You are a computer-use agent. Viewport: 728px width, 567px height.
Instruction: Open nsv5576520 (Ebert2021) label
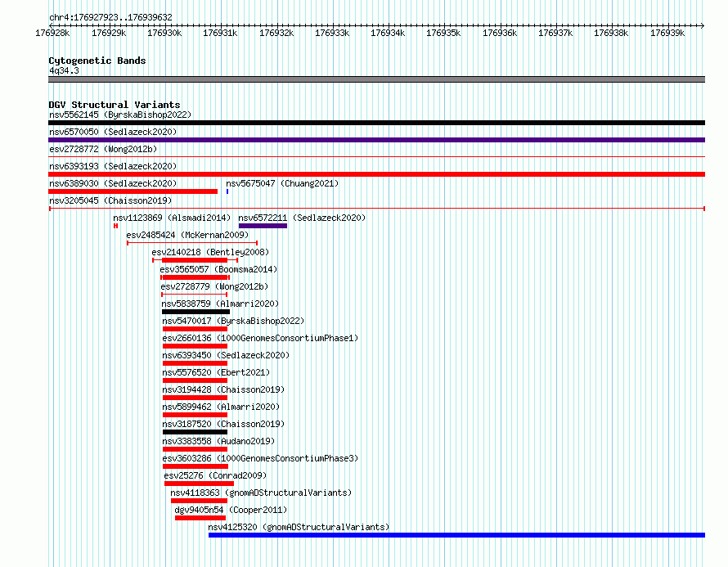tap(216, 372)
